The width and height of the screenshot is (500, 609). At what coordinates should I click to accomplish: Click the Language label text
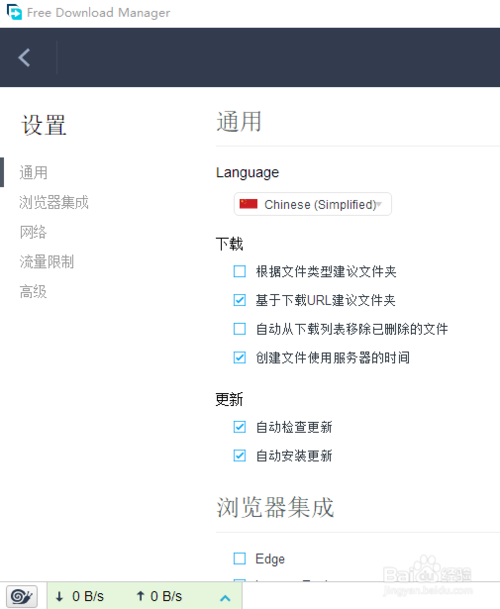point(247,172)
